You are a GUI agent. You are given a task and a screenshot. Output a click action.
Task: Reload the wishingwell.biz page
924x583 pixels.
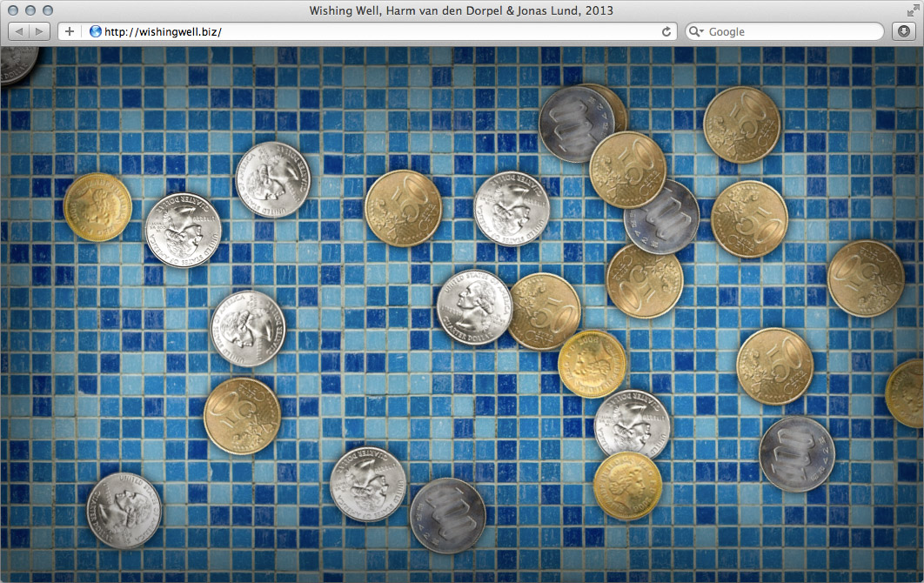click(x=666, y=31)
